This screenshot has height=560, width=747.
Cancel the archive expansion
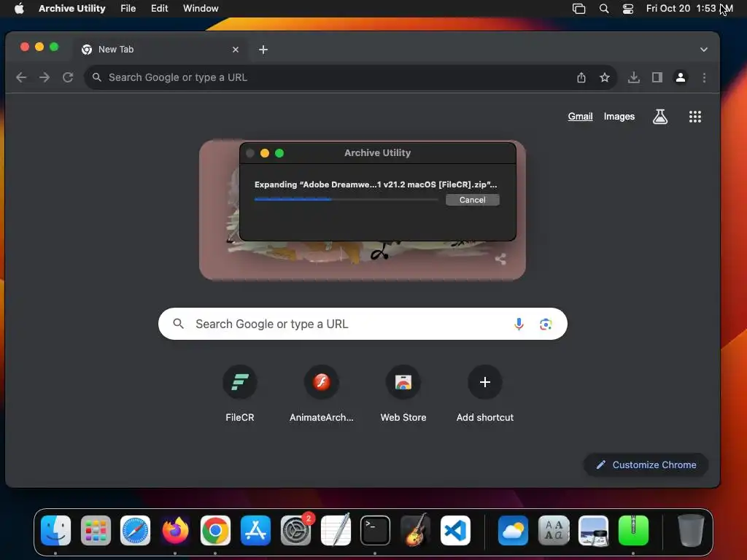point(472,200)
